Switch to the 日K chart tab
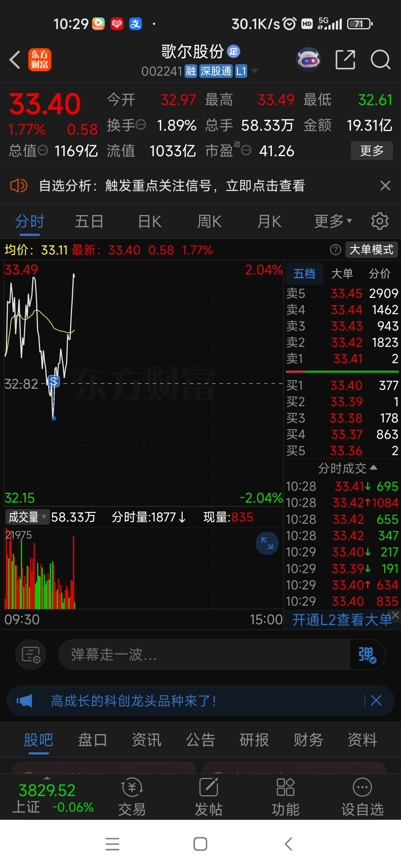The image size is (401, 868). pos(150,221)
